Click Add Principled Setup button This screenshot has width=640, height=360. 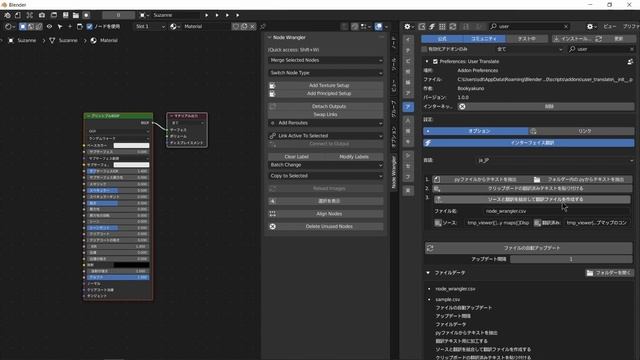point(326,93)
